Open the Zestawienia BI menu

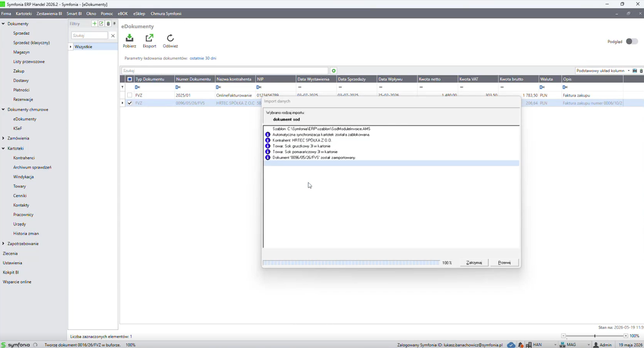(x=49, y=14)
